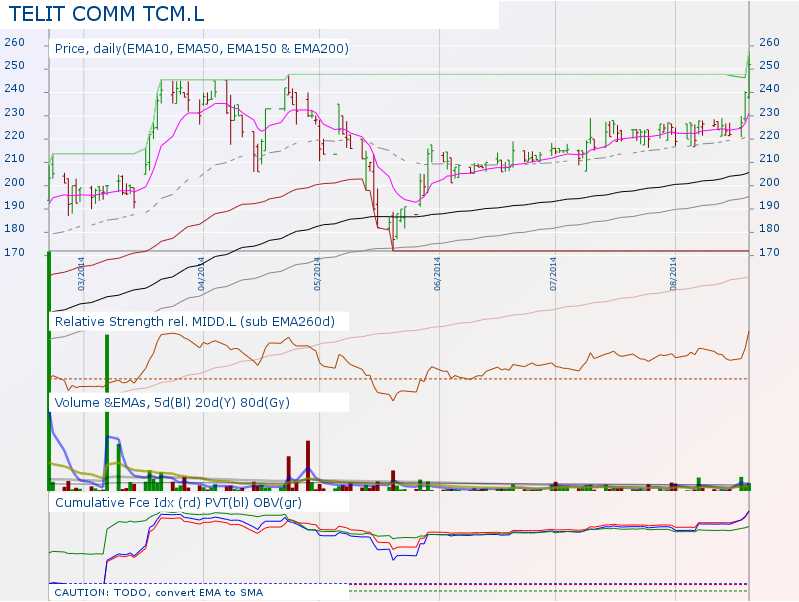
Task: Click the 210 value on left price axis
Action: [x=14, y=159]
